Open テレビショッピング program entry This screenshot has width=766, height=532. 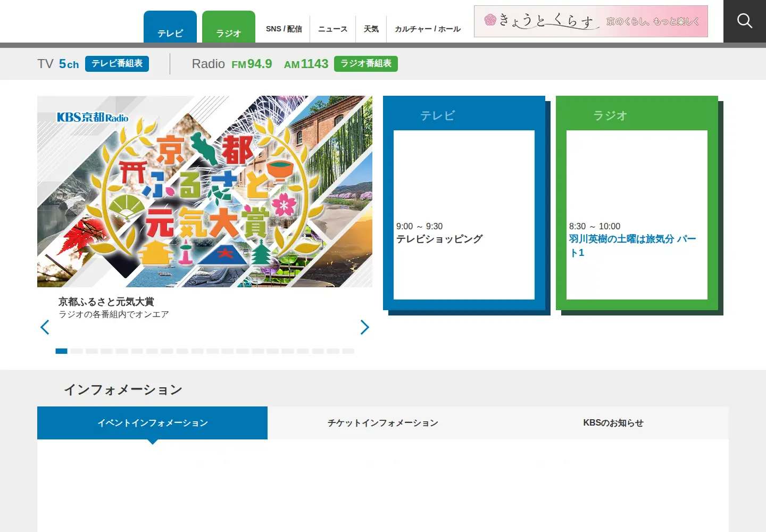click(x=439, y=239)
